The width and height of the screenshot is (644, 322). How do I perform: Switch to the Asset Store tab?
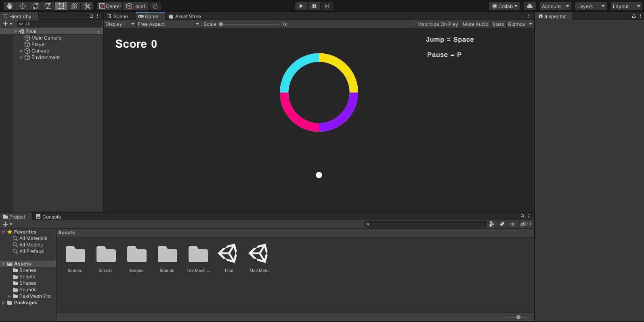tap(185, 16)
